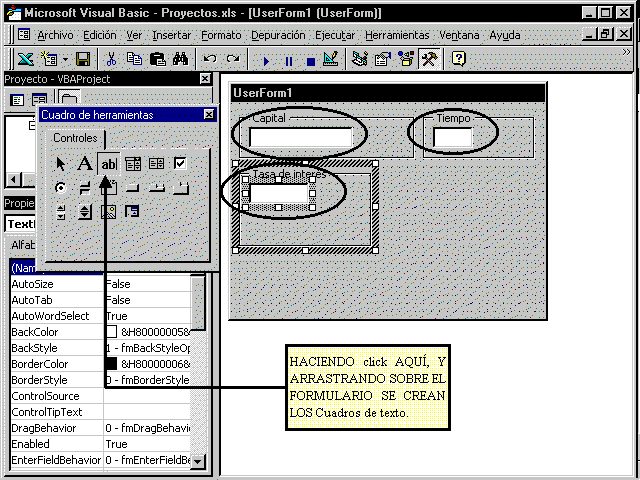Select the UserForm1 title bar
The image size is (640, 480).
388,93
